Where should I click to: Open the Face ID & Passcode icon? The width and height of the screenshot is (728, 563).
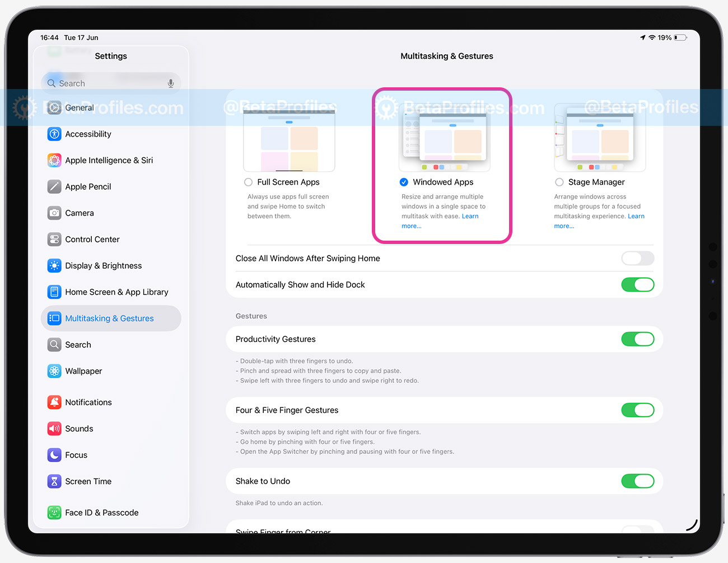54,512
